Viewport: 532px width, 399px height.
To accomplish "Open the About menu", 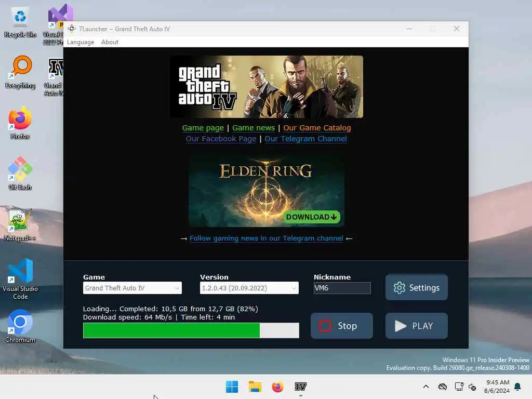I will point(110,42).
